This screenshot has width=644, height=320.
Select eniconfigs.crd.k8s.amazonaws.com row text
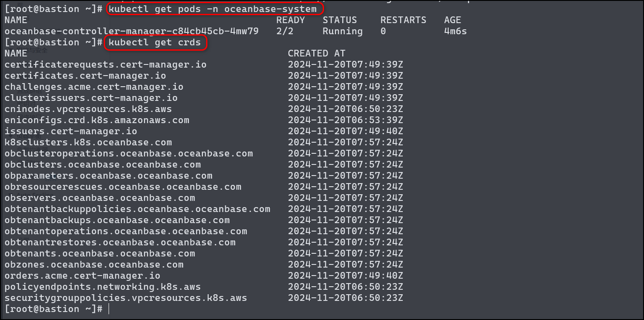coord(97,120)
